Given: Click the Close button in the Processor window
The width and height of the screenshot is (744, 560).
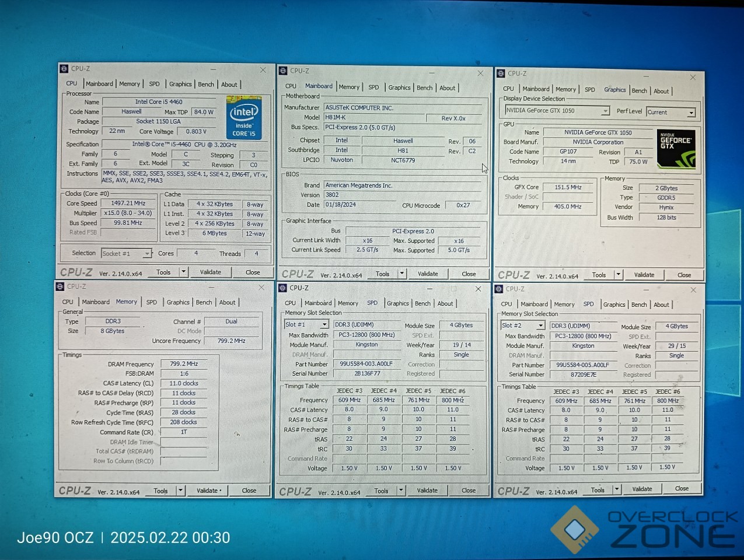Looking at the screenshot, I should pyautogui.click(x=253, y=272).
